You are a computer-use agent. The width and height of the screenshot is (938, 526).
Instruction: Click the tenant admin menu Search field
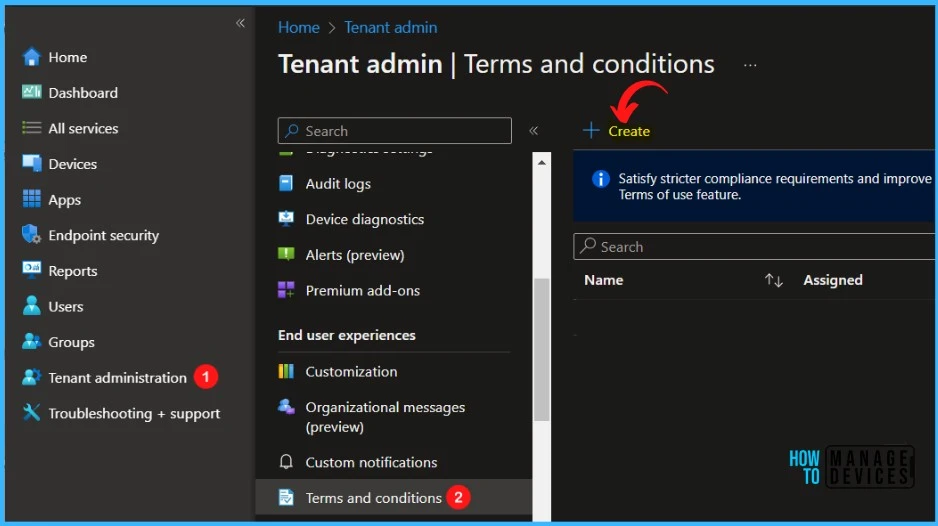click(394, 130)
